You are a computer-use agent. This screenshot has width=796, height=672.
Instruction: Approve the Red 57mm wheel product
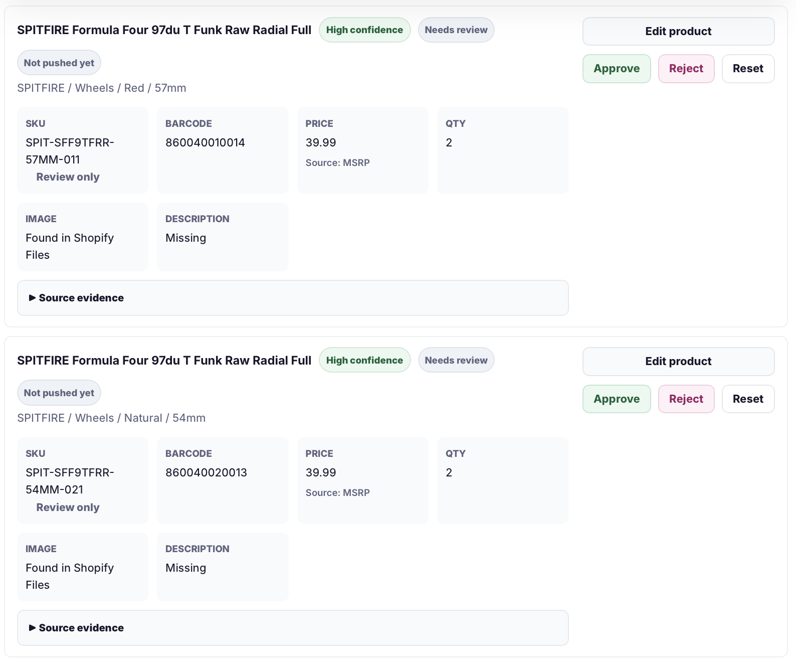(617, 69)
